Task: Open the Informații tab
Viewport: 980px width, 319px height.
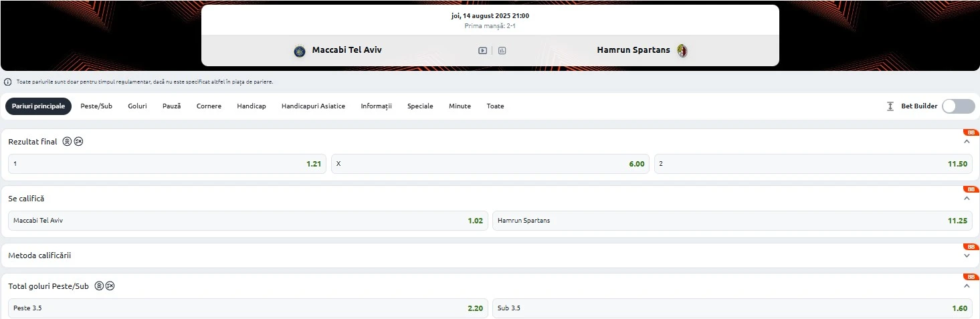Action: [376, 106]
